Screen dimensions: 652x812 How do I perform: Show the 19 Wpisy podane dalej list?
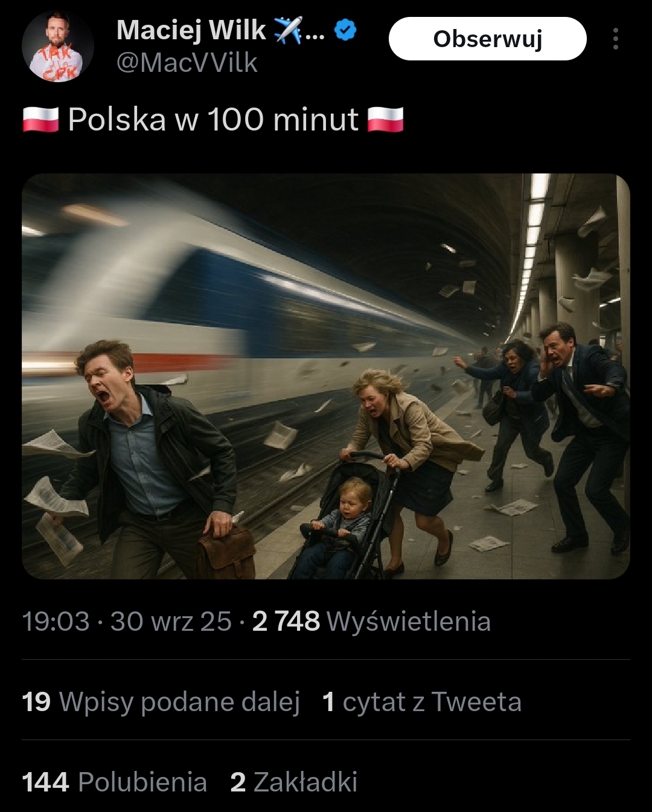tap(161, 702)
